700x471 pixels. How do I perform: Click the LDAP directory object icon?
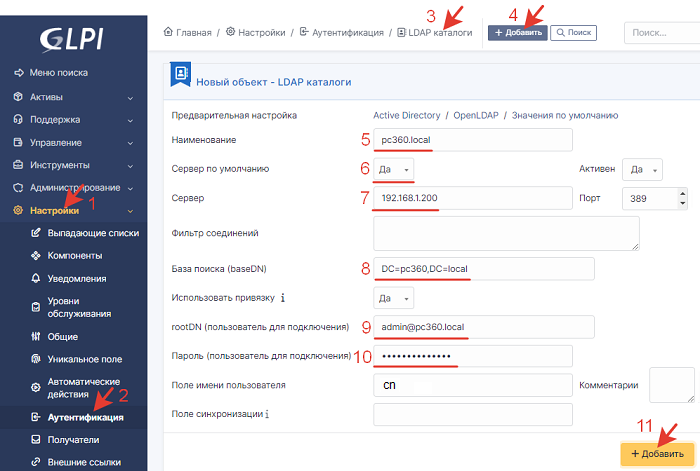coord(180,73)
